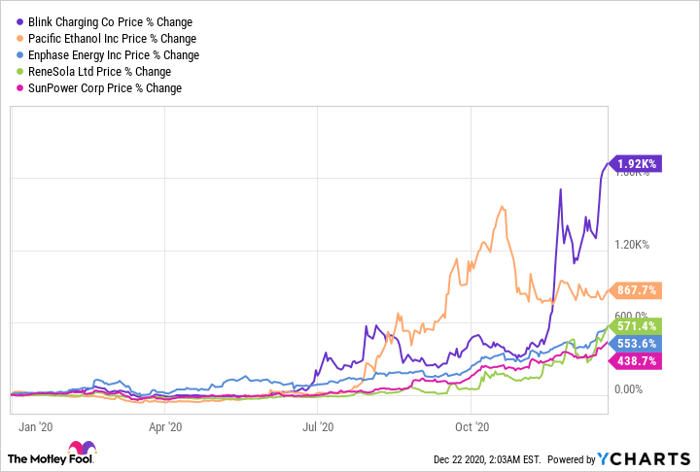The height and width of the screenshot is (472, 700).
Task: Click the 1.92K% purple value tag
Action: click(634, 163)
